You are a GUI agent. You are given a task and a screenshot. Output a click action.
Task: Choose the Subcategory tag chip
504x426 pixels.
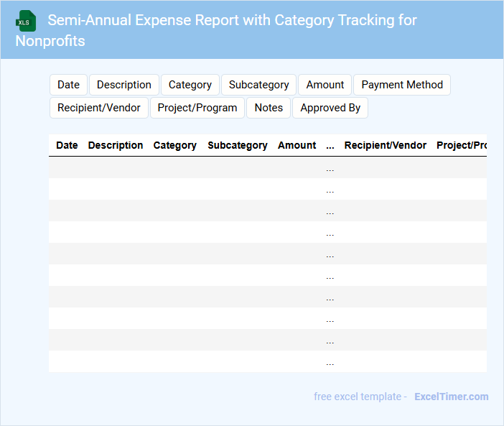coord(258,85)
